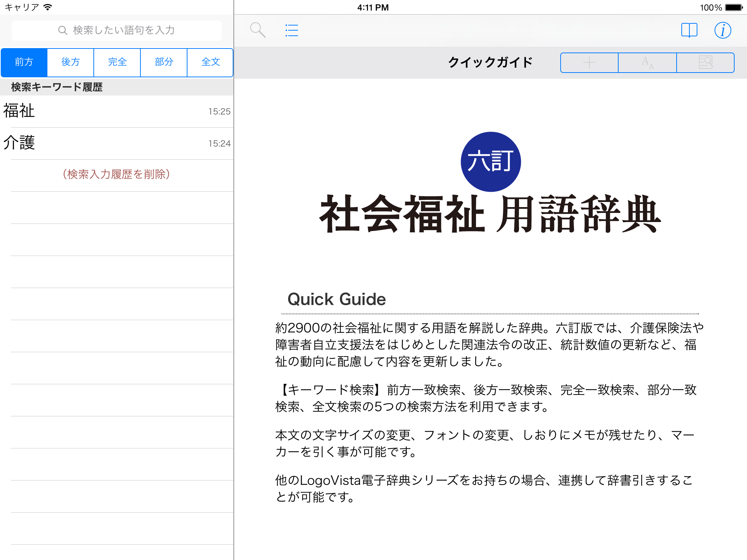The image size is (747, 560).
Task: Switch to 後方 suffix search
Action: [x=70, y=62]
